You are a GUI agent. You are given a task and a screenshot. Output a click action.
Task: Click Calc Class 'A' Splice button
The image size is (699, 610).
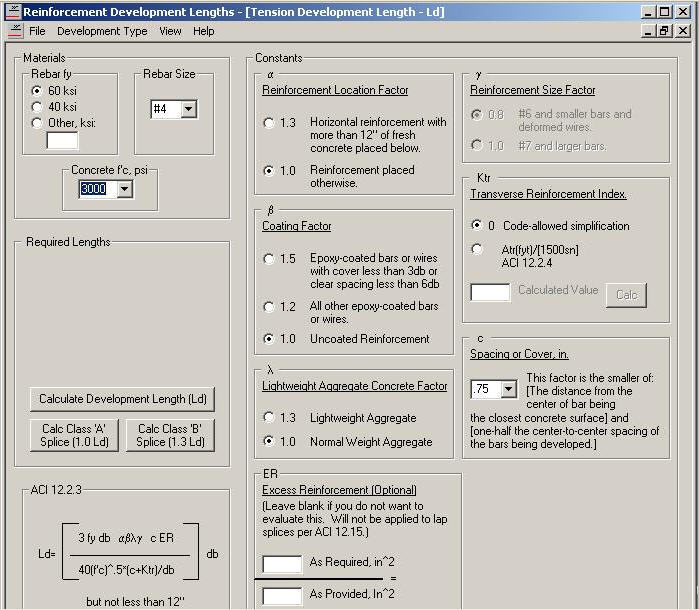74,435
